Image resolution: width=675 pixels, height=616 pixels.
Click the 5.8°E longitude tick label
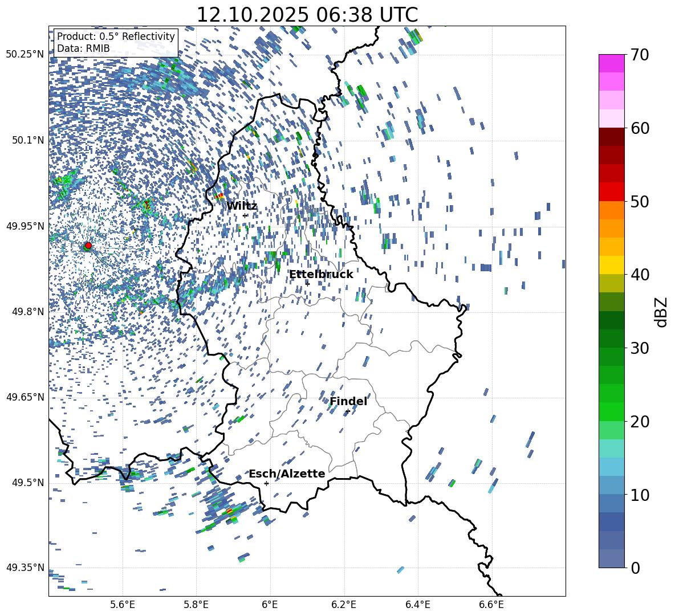pyautogui.click(x=196, y=605)
